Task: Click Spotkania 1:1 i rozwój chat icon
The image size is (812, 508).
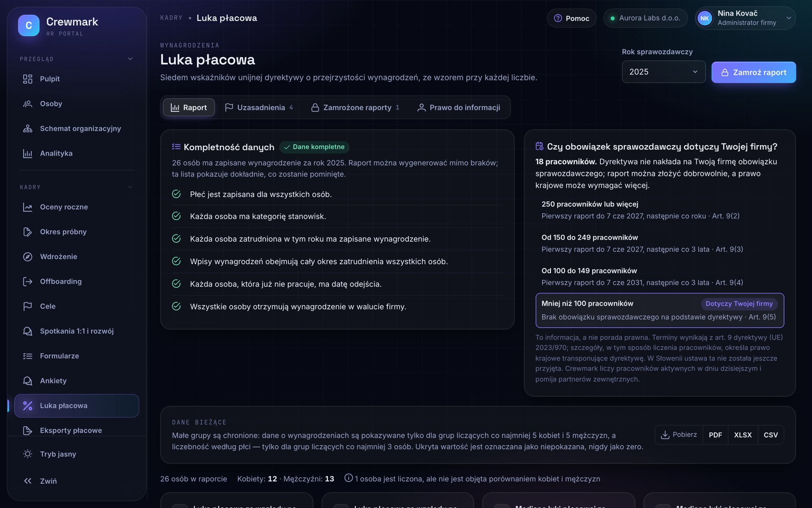Action: (x=27, y=331)
